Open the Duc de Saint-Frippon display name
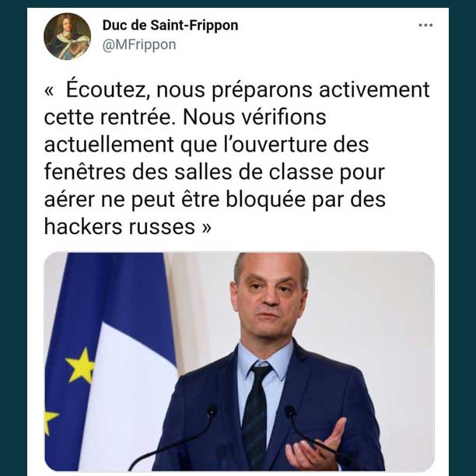476x476 pixels. tap(170, 25)
